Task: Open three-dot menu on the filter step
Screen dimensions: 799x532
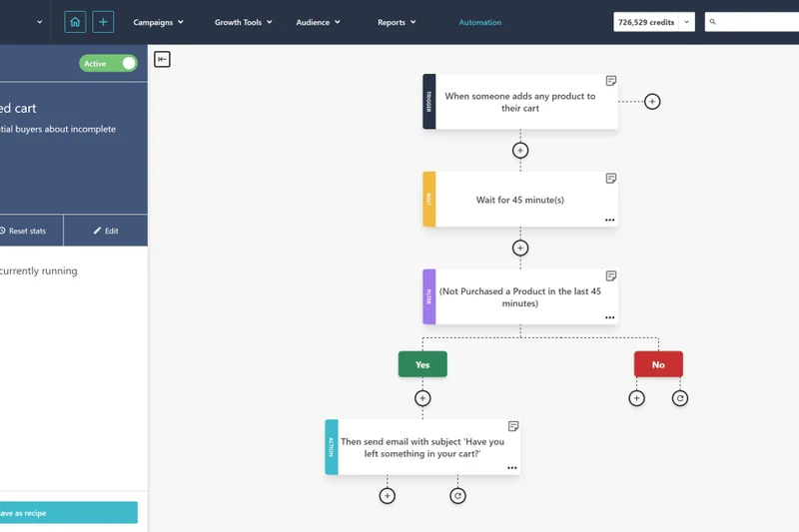Action: [x=609, y=317]
